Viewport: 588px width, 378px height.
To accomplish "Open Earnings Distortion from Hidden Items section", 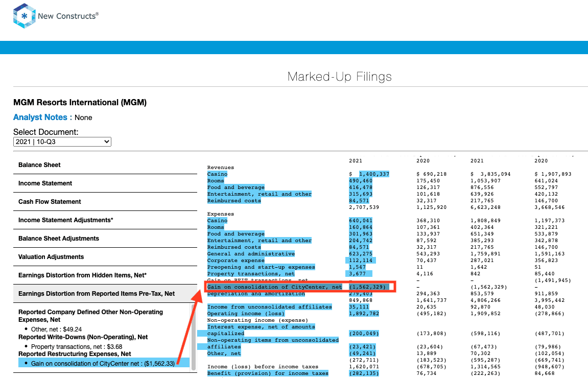I will tap(105, 275).
